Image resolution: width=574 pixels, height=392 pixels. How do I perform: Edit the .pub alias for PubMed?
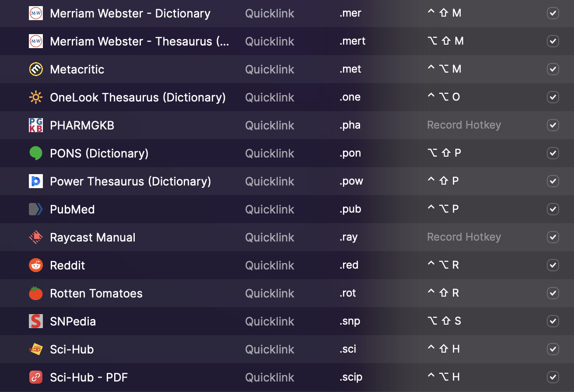click(350, 209)
